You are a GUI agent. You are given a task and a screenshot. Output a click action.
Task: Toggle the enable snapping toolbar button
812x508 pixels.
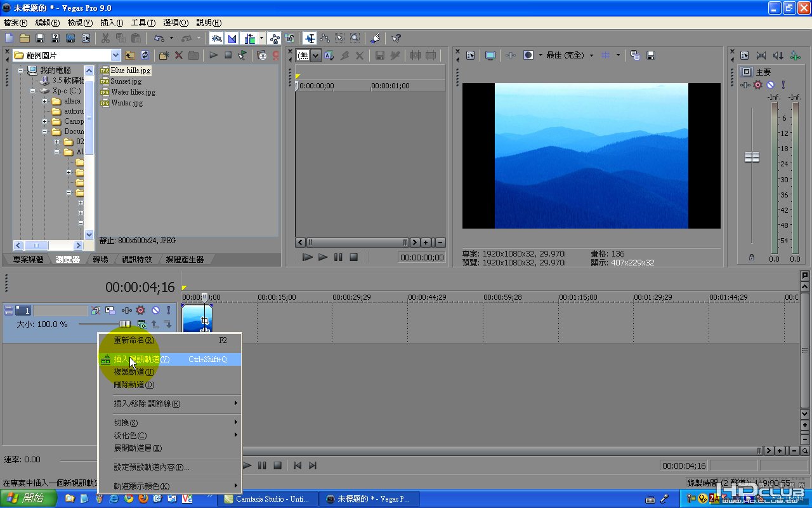pyautogui.click(x=216, y=39)
